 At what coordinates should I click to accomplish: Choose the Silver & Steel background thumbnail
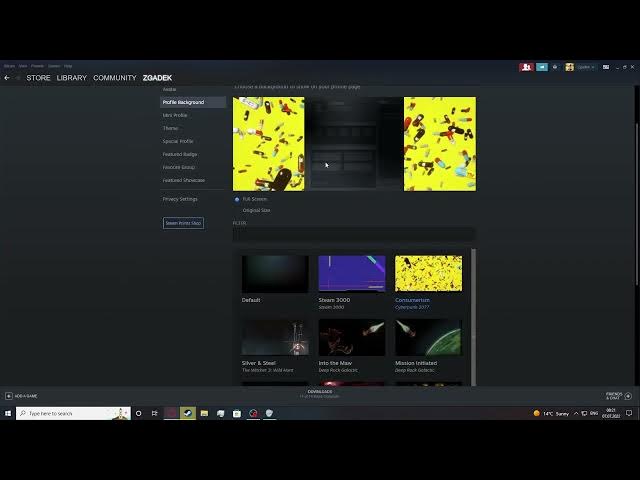tap(275, 338)
